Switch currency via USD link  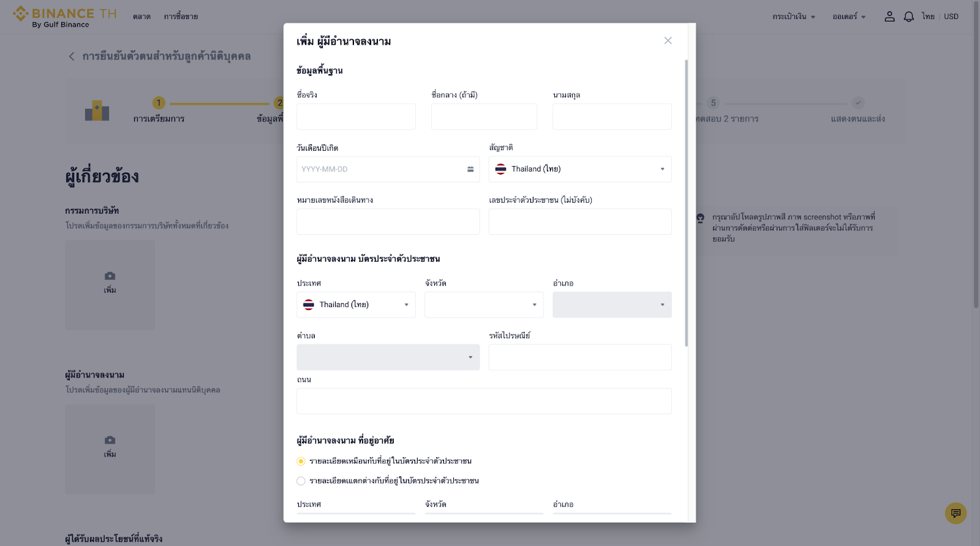pos(951,17)
